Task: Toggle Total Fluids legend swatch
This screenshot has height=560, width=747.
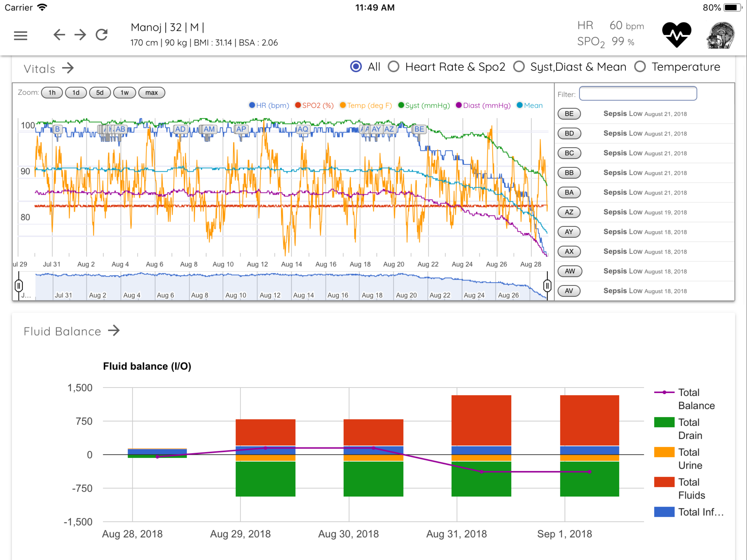Action: pyautogui.click(x=664, y=482)
